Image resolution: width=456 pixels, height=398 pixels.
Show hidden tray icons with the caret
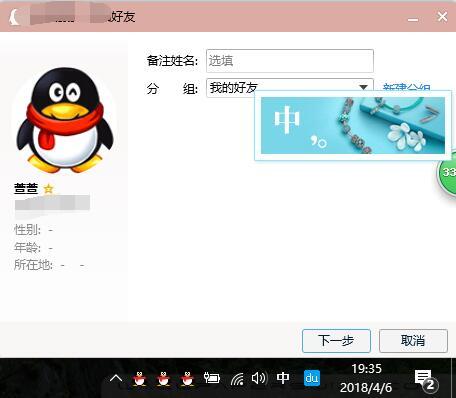pyautogui.click(x=116, y=378)
